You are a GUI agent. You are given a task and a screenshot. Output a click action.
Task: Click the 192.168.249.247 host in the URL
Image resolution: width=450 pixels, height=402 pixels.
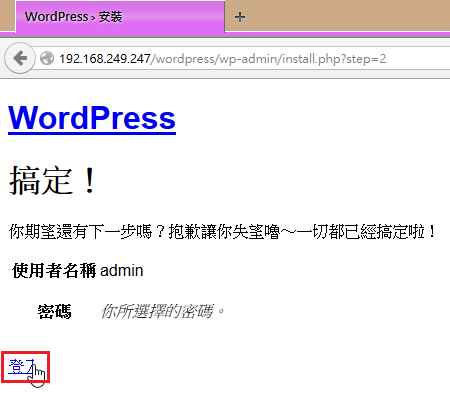105,59
